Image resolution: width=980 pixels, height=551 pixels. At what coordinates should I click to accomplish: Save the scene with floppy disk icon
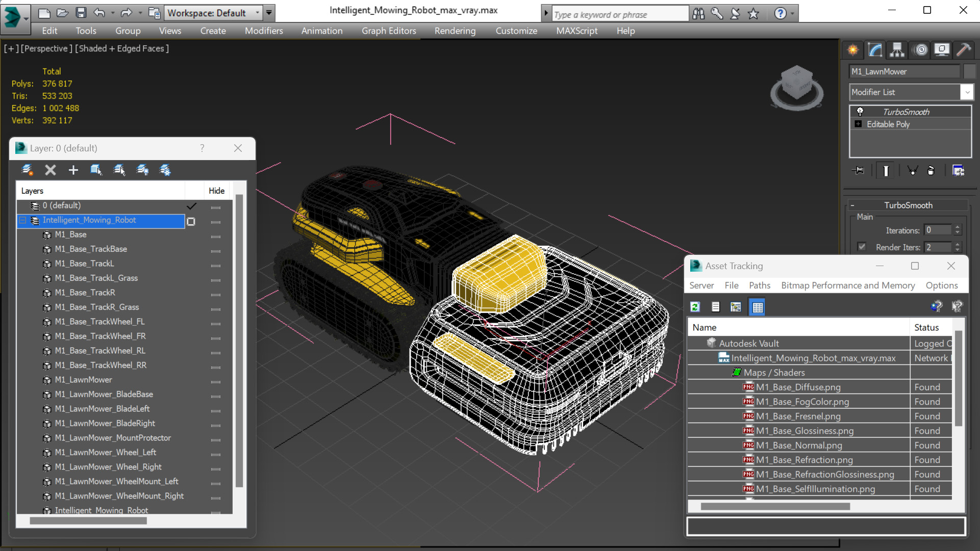point(81,13)
